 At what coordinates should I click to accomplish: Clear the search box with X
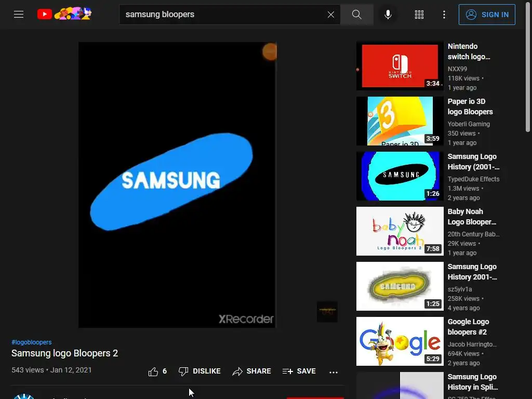point(331,15)
